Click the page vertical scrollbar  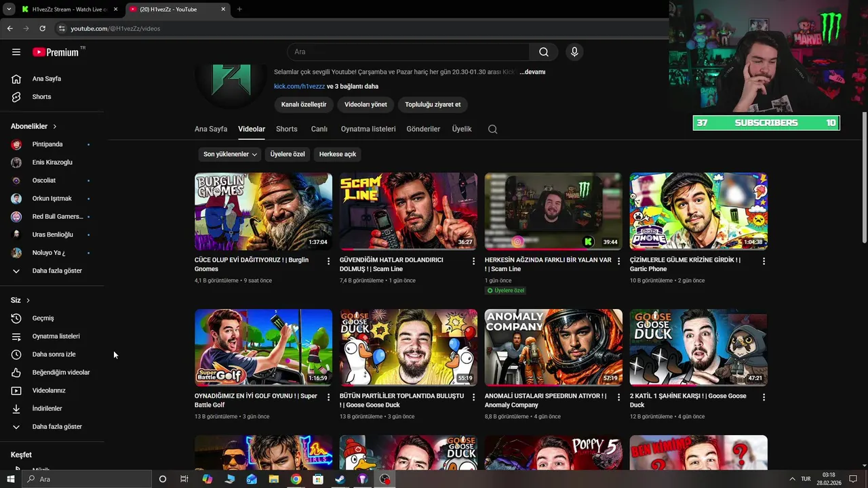[x=864, y=178]
